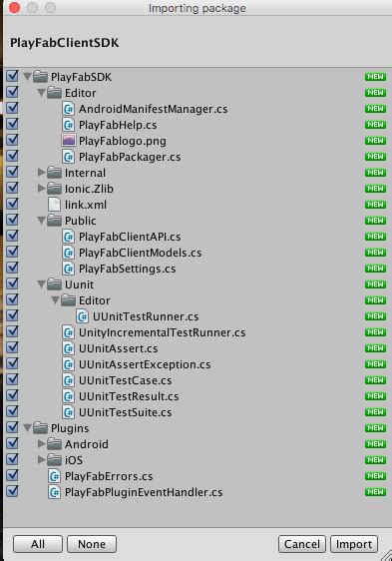Collapse the Public folder

[41, 221]
